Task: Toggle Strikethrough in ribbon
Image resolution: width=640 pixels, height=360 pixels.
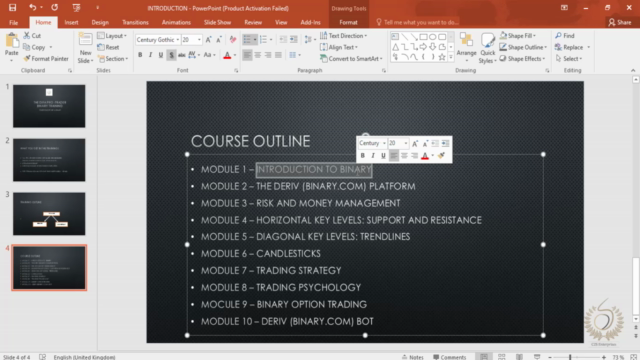Action: tap(182, 55)
